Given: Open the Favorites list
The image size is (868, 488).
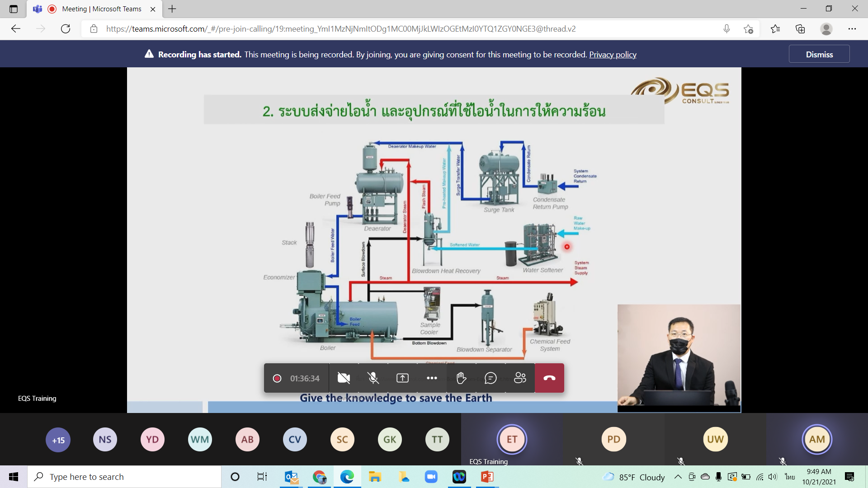Looking at the screenshot, I should [775, 29].
